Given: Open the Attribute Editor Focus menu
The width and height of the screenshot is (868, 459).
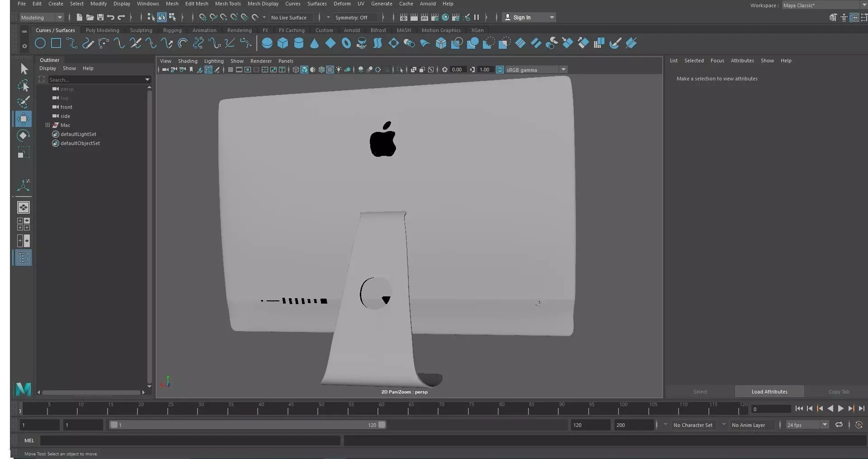Looking at the screenshot, I should 717,61.
